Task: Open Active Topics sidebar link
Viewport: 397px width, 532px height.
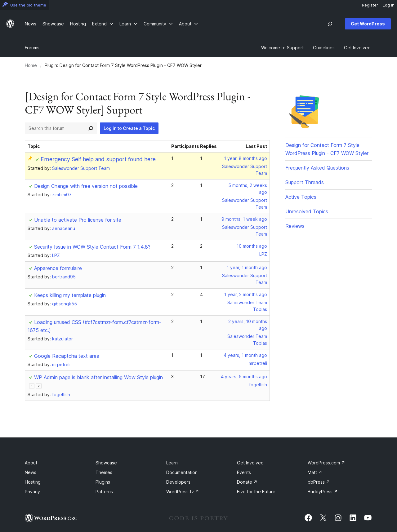Action: click(x=301, y=197)
